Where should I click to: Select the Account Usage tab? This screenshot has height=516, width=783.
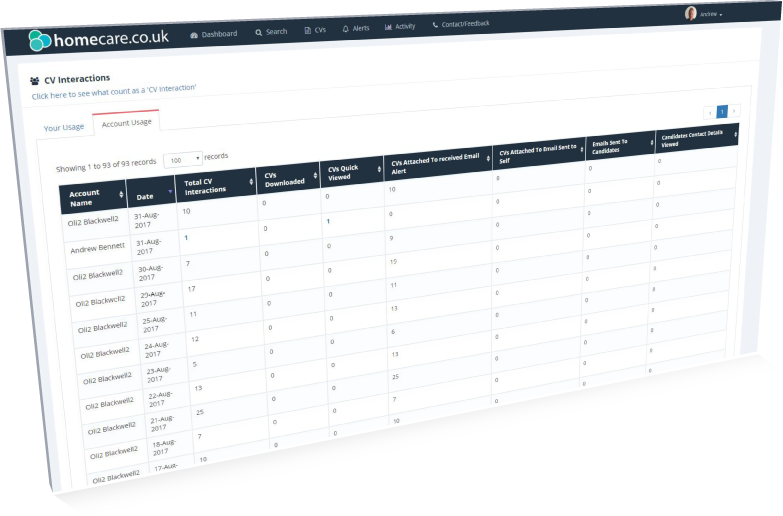[x=126, y=123]
